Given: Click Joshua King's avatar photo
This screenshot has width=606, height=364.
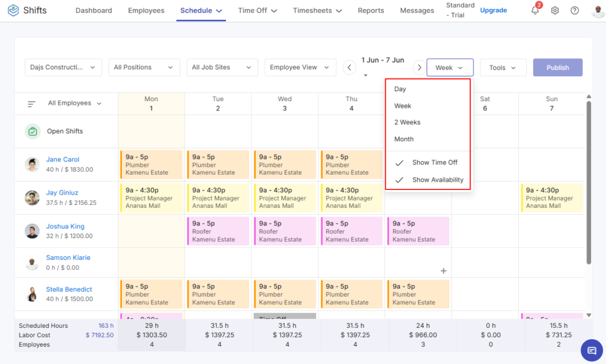Looking at the screenshot, I should point(32,231).
